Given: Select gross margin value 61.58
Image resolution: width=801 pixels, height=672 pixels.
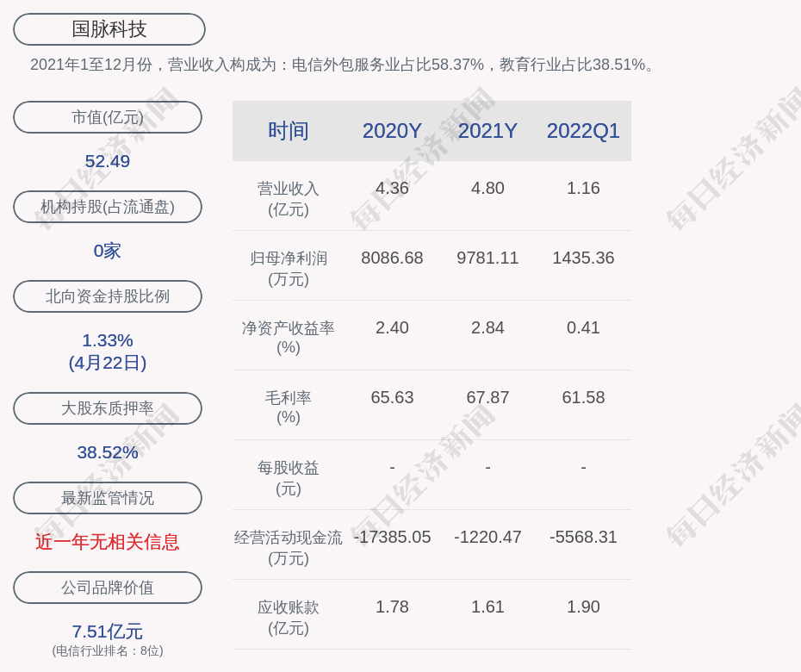Looking at the screenshot, I should pos(583,397).
